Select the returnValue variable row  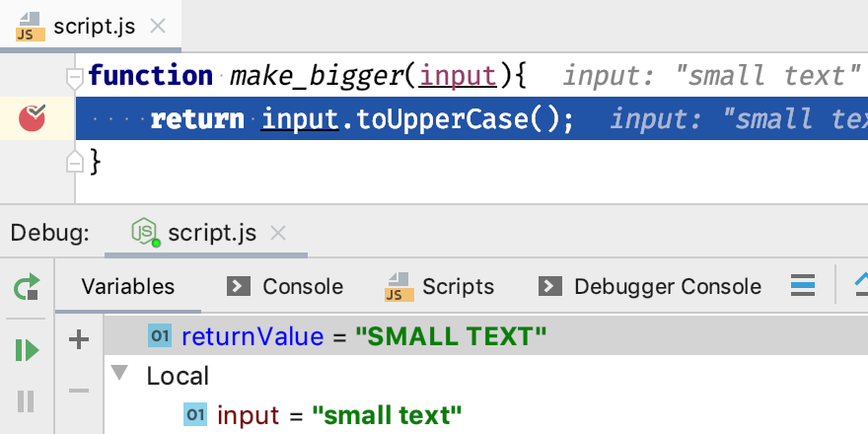click(486, 336)
